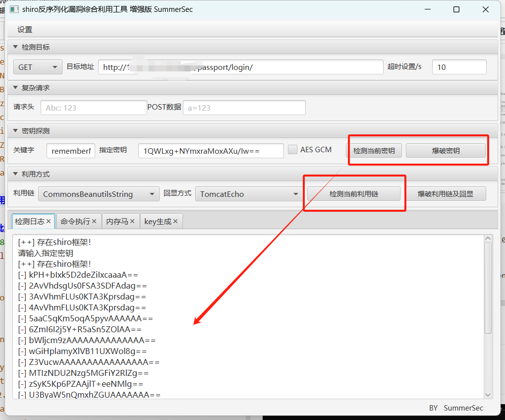The width and height of the screenshot is (505, 420).
Task: Collapse the 密钥探测 section
Action: [x=15, y=131]
